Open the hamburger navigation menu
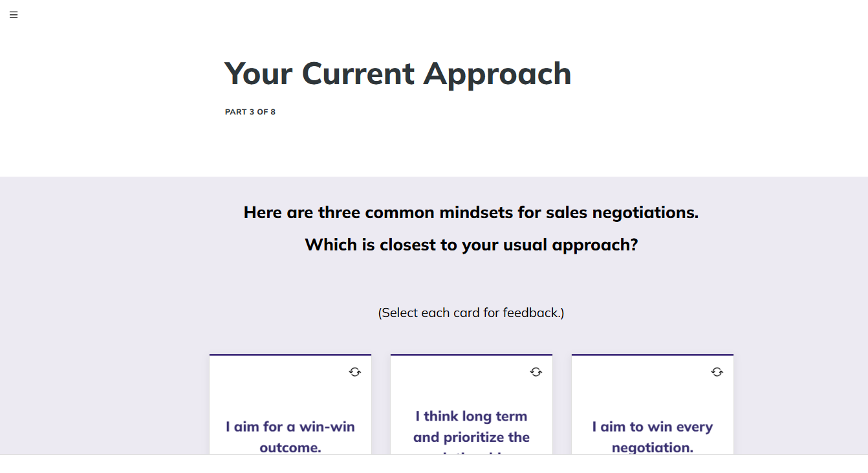This screenshot has height=473, width=868. (x=14, y=15)
